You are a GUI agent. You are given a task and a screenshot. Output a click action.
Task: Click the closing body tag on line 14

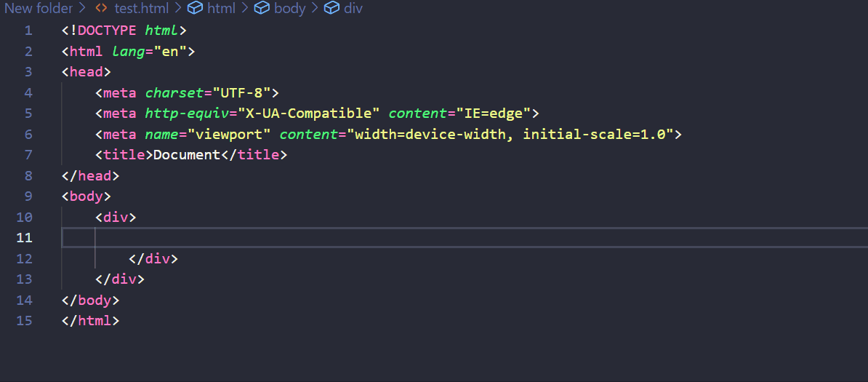pyautogui.click(x=90, y=301)
